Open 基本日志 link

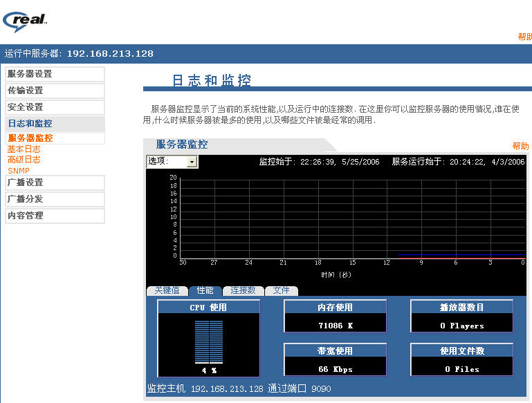[x=24, y=149]
